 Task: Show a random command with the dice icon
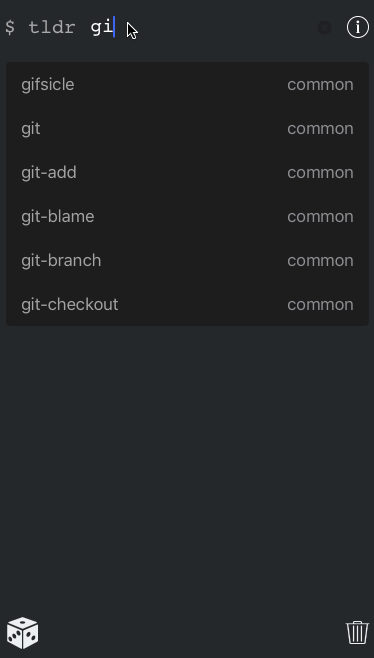22,632
